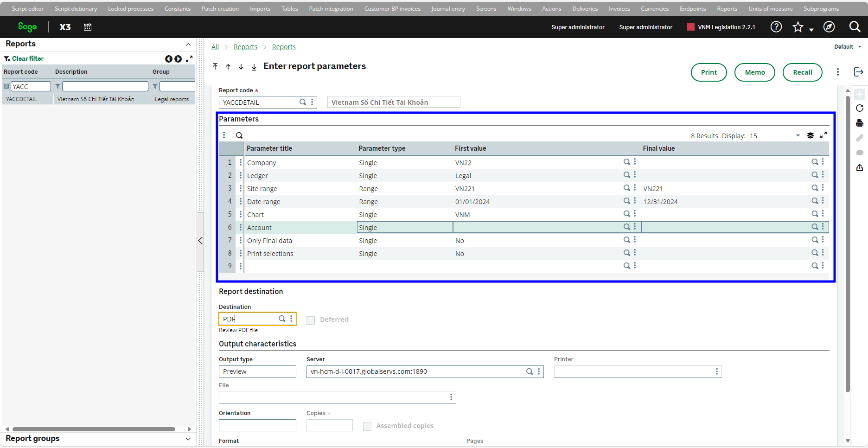Open the Script editor menu
868x448 pixels.
28,9
